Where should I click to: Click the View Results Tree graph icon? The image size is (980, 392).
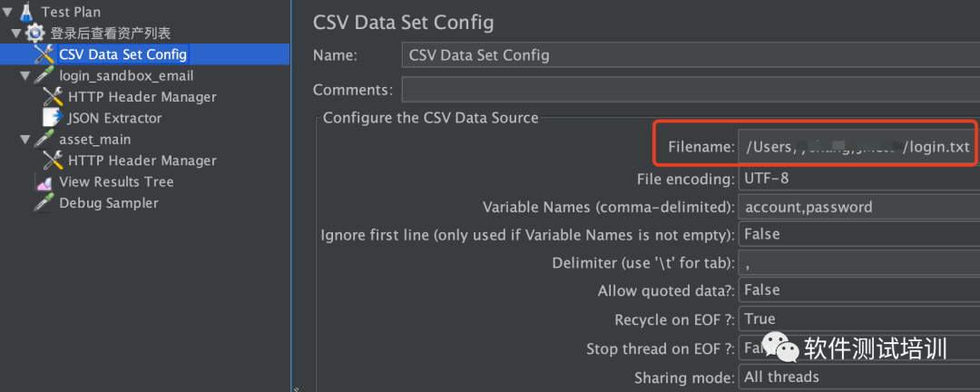(x=44, y=181)
